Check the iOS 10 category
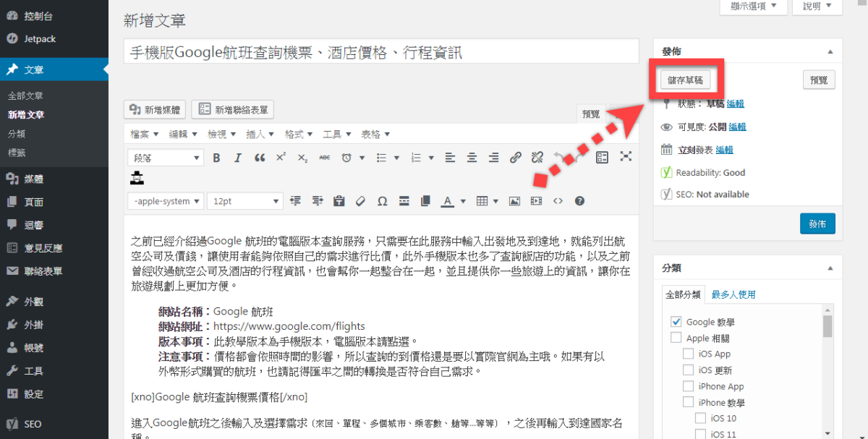This screenshot has width=868, height=439. (701, 418)
